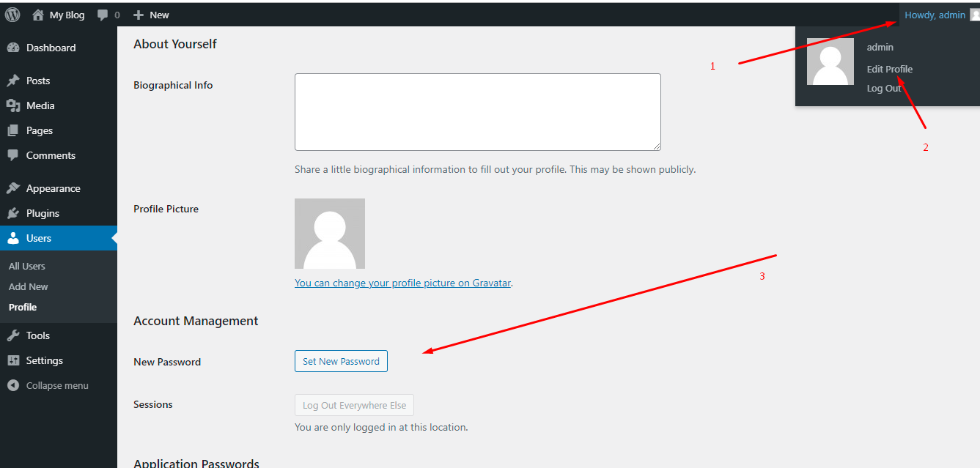Open Settings via the gear icon

point(15,360)
